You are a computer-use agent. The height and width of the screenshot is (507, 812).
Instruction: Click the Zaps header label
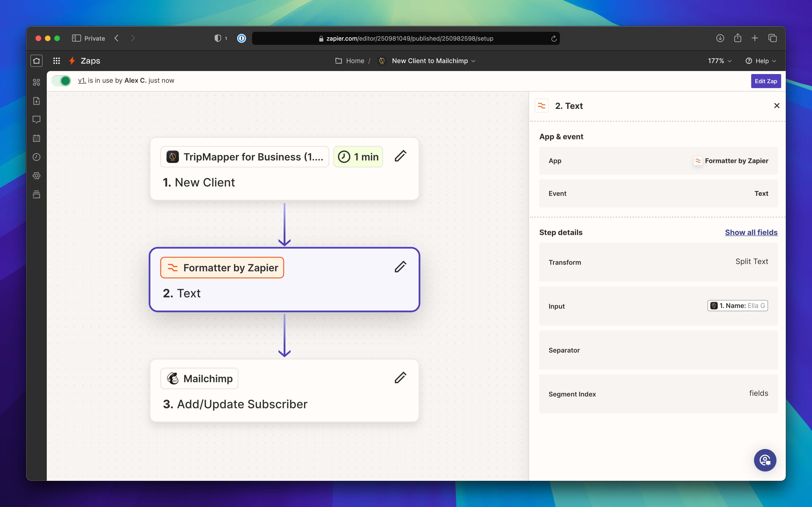[x=90, y=61]
